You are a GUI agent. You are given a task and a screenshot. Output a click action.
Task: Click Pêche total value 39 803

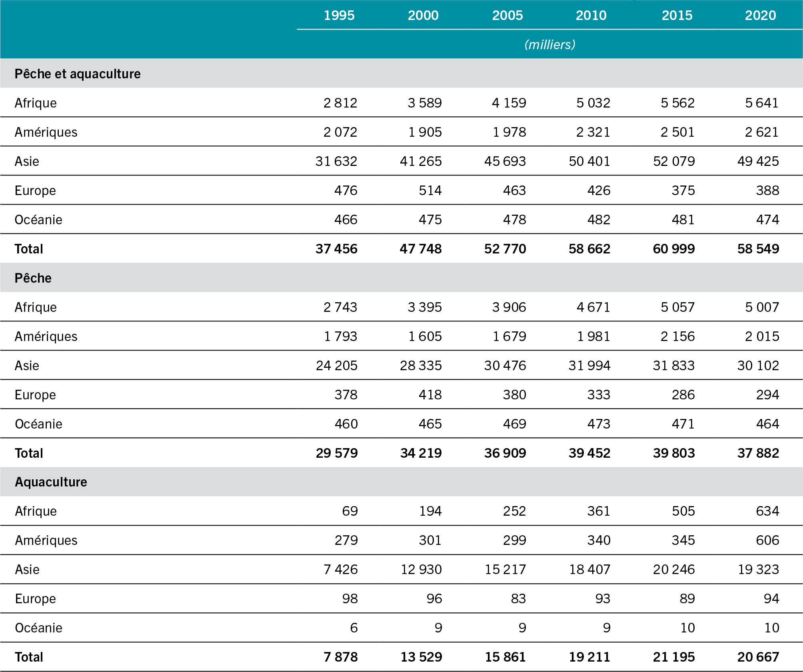point(674,453)
